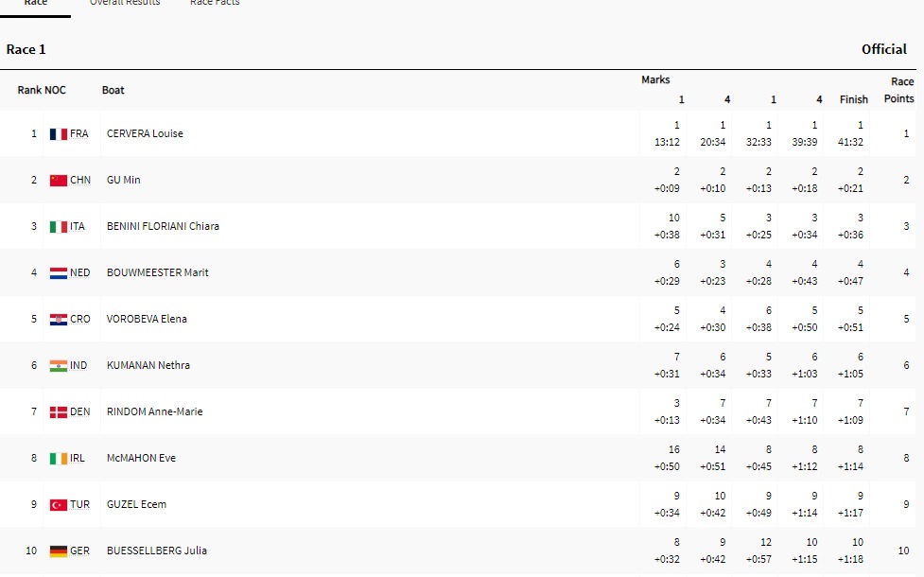Click the Italy flag icon
This screenshot has width=924, height=577.
pyautogui.click(x=59, y=227)
